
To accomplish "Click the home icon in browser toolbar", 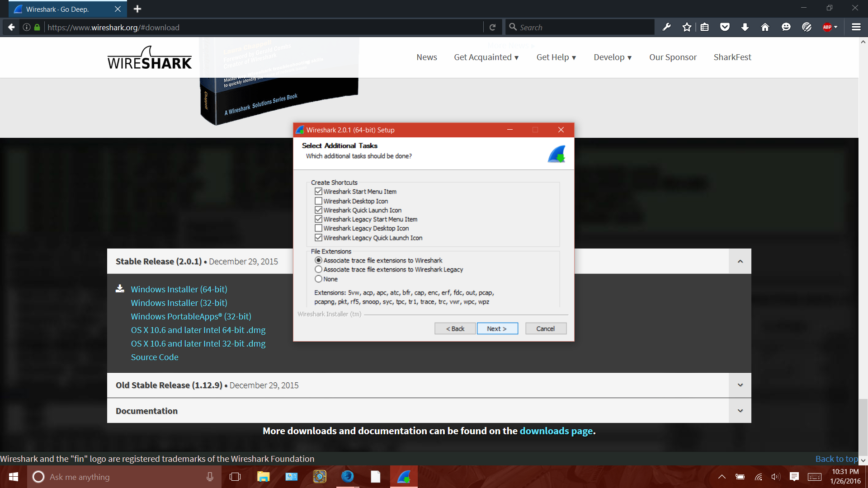I will [x=764, y=27].
